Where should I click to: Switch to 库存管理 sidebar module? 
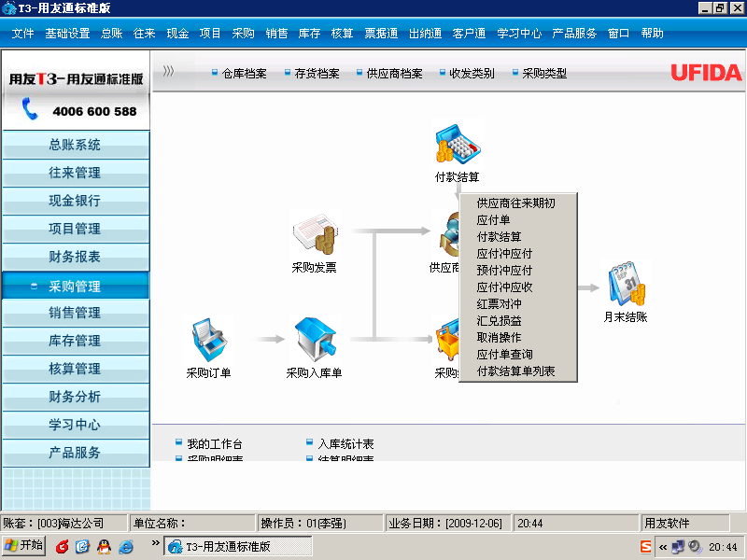pyautogui.click(x=76, y=341)
